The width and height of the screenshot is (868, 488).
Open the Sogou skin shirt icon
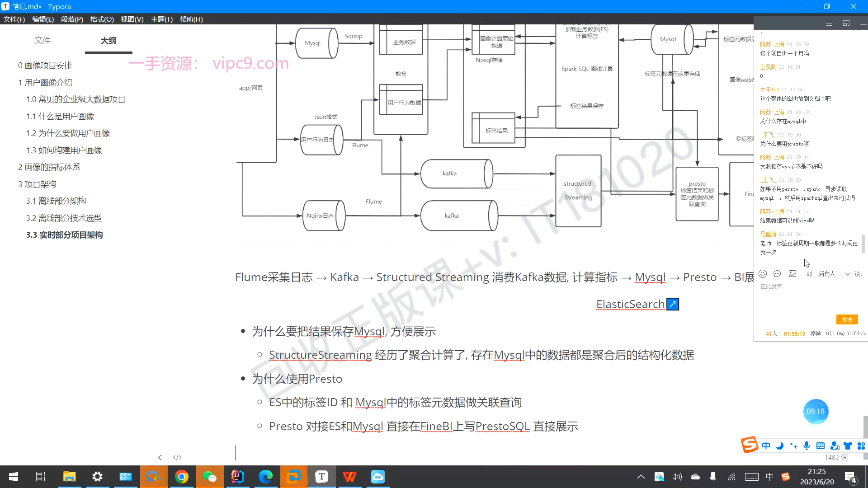848,446
